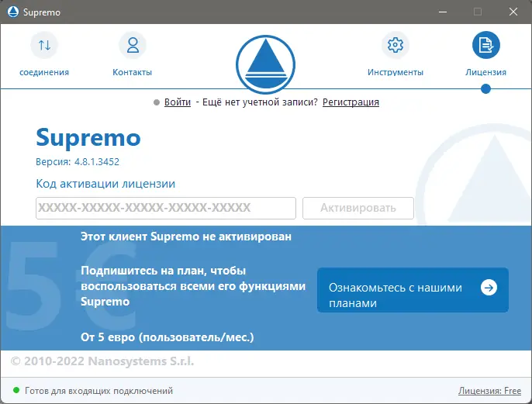Click the Активировать button
Image resolution: width=532 pixels, height=404 pixels.
point(358,208)
